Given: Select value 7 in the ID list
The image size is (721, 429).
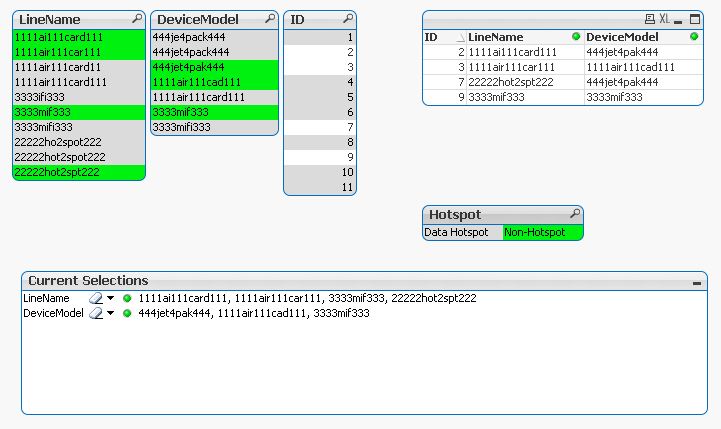Looking at the screenshot, I should click(320, 127).
